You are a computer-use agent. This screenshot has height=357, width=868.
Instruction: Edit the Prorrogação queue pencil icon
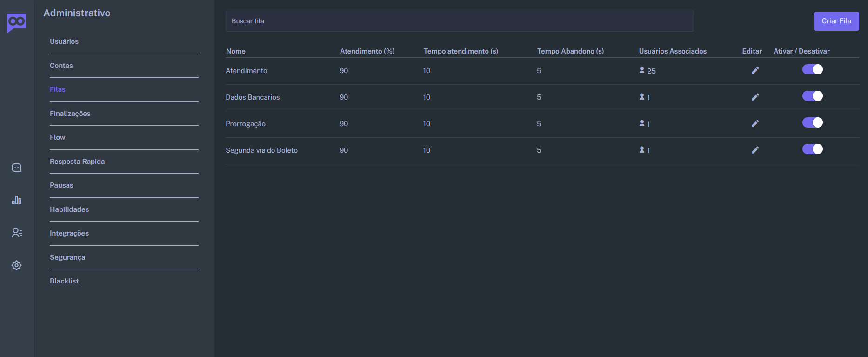coord(755,123)
